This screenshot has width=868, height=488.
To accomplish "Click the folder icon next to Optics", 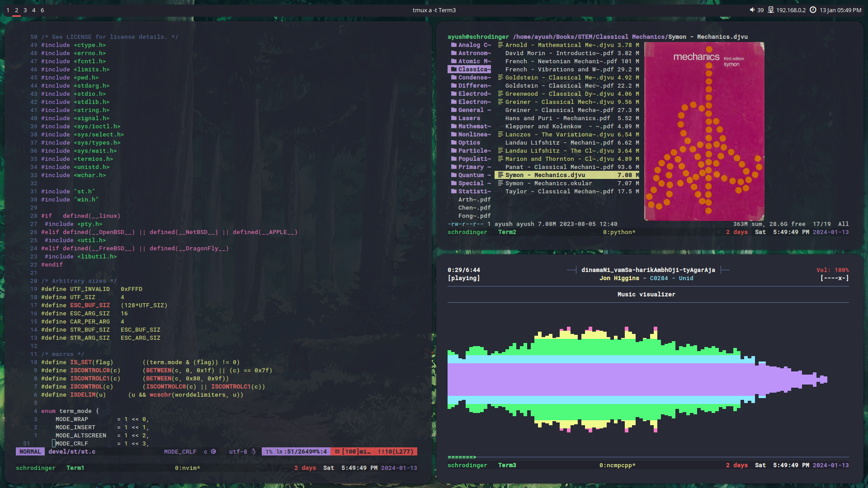I will point(453,142).
